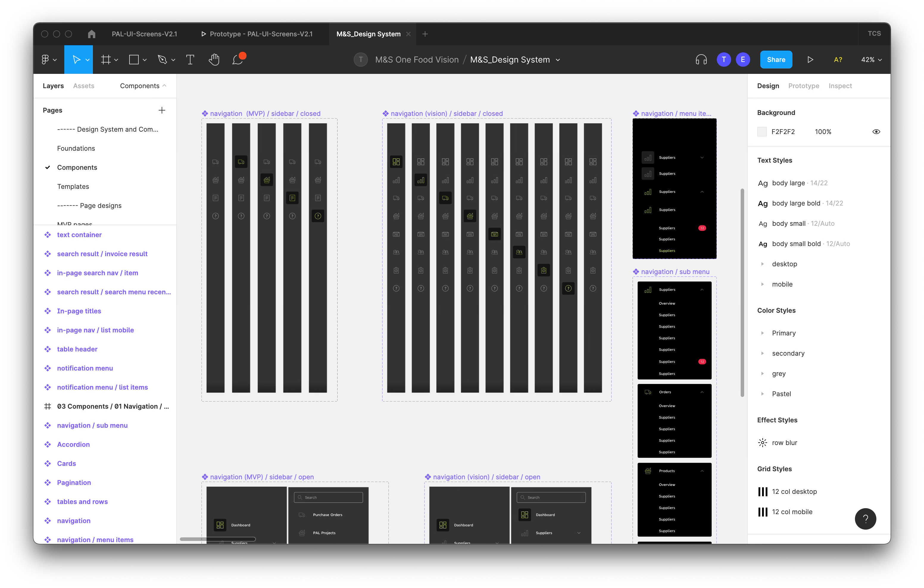
Task: Collapse the Components pages dropdown
Action: click(143, 86)
